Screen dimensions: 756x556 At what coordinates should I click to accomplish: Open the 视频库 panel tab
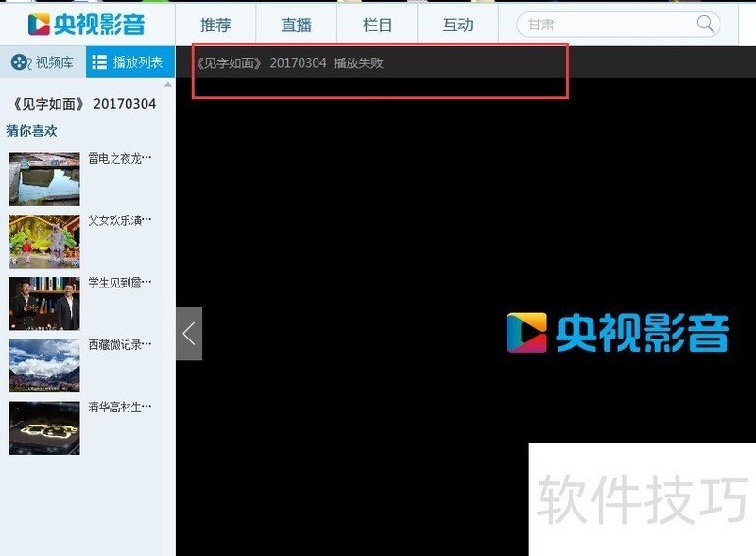point(43,61)
